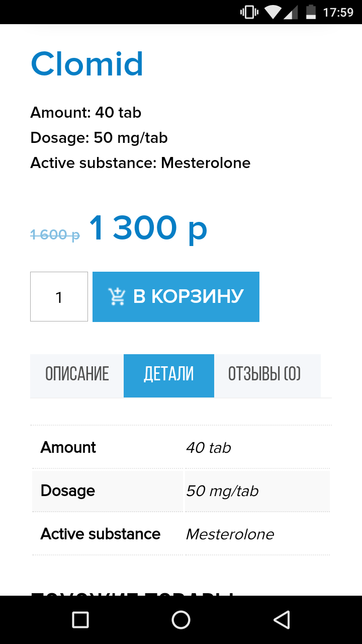Image resolution: width=362 pixels, height=644 pixels.
Task: Tap the 50 mg/tab dosage table value
Action: (x=222, y=491)
